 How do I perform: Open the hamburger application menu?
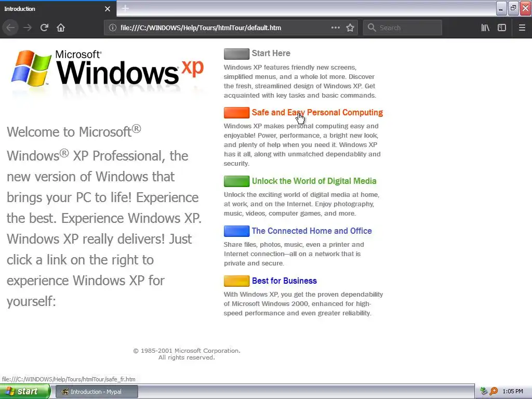tap(522, 28)
